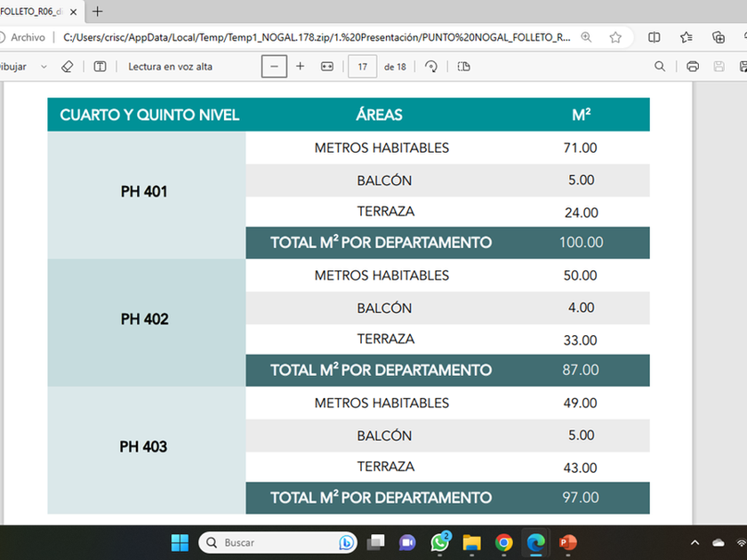This screenshot has height=560, width=747.
Task: Zoom in with the plus button
Action: 300,67
